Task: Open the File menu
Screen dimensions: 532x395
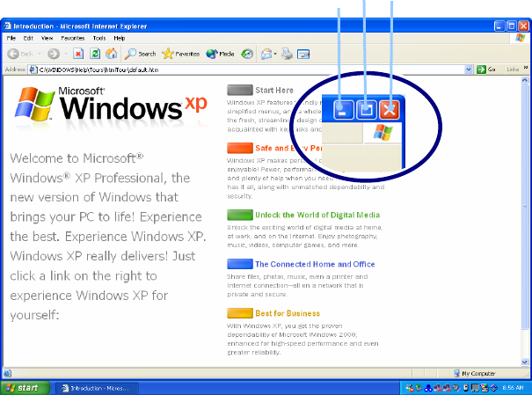Action: click(x=11, y=38)
